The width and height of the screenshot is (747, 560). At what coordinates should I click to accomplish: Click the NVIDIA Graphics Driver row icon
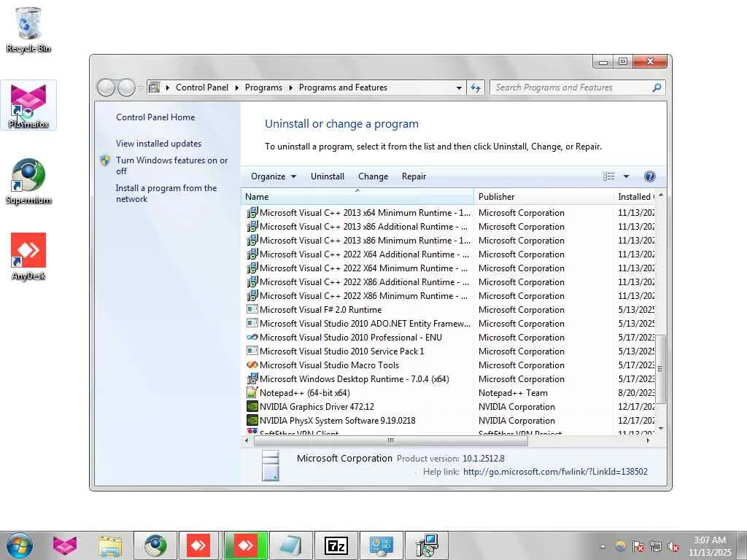pyautogui.click(x=252, y=407)
